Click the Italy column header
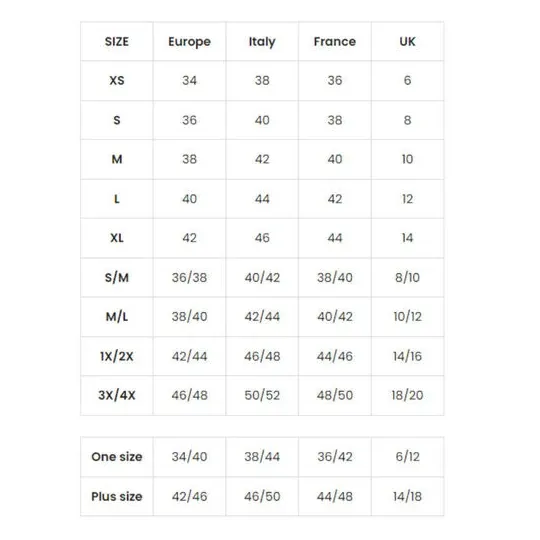 click(262, 42)
